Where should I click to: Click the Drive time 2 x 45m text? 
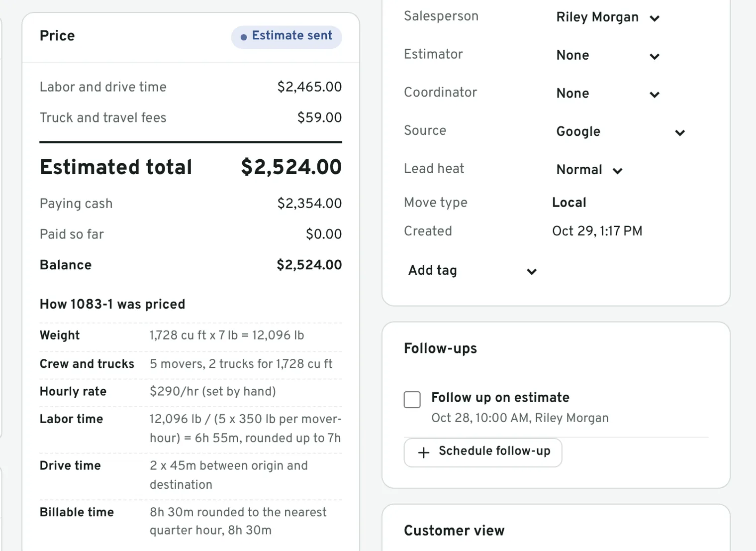click(229, 475)
